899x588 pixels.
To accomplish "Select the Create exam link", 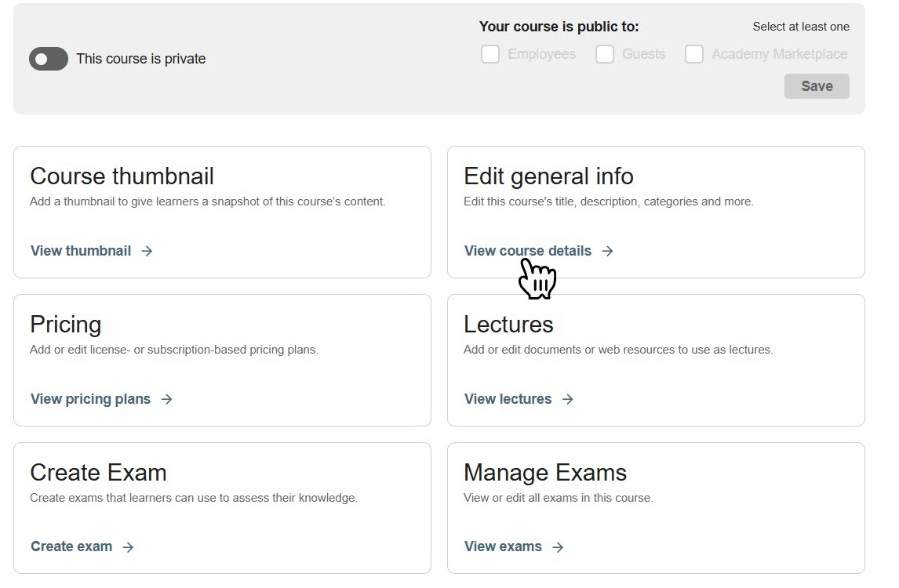I will coord(71,546).
